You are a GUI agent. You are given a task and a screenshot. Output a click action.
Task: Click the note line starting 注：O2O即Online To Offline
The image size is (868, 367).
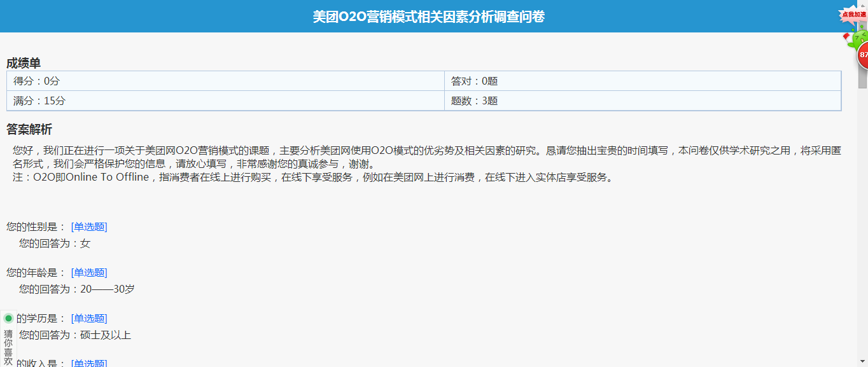314,177
